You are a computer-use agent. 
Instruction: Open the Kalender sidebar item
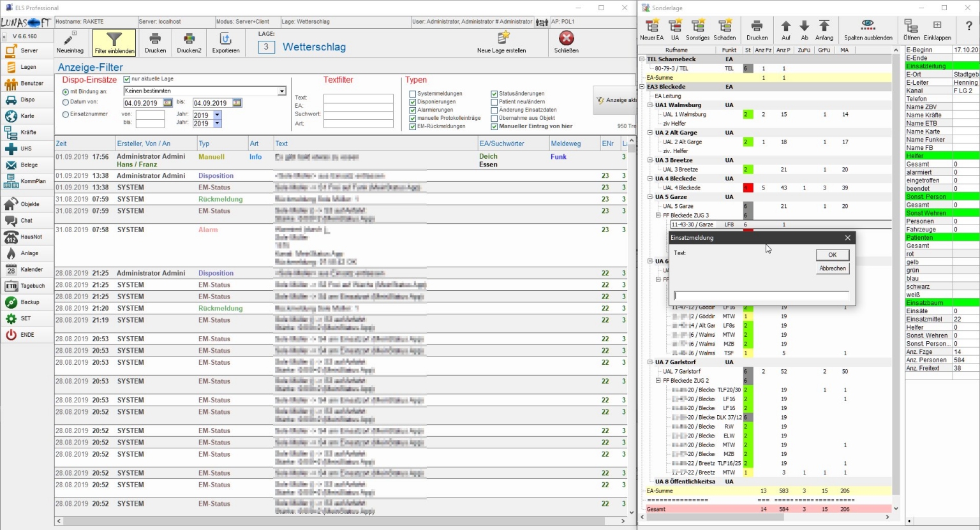(27, 270)
